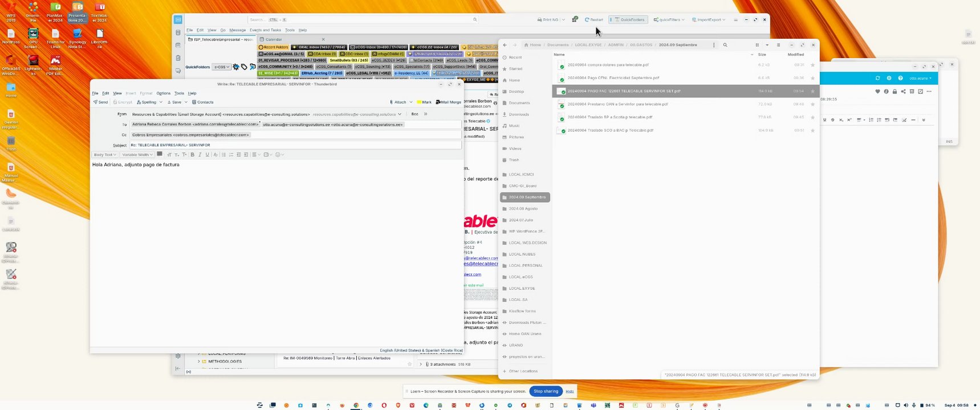This screenshot has width=980, height=410.
Task: Open Thunderbird tasks sidebar icon
Action: 178,58
